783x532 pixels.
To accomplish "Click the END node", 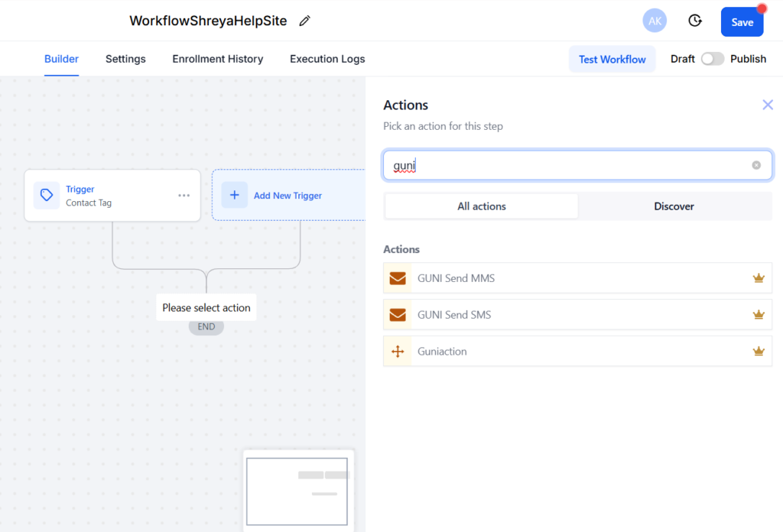I will [x=206, y=327].
